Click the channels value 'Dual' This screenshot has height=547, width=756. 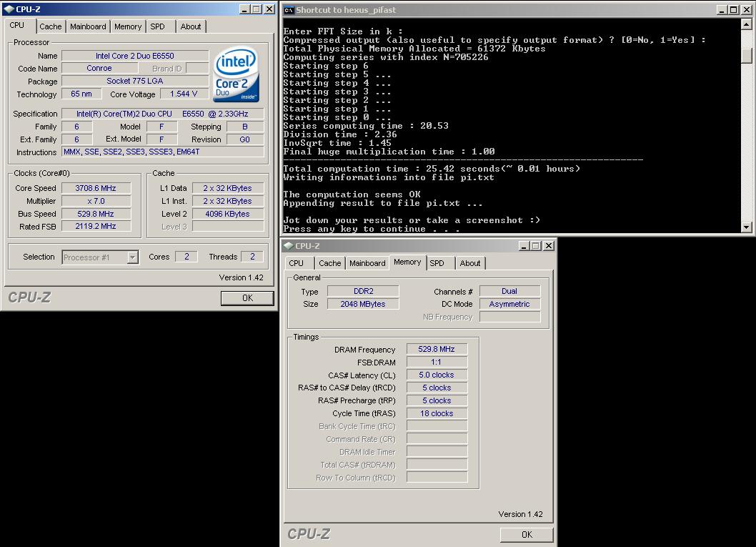point(509,291)
